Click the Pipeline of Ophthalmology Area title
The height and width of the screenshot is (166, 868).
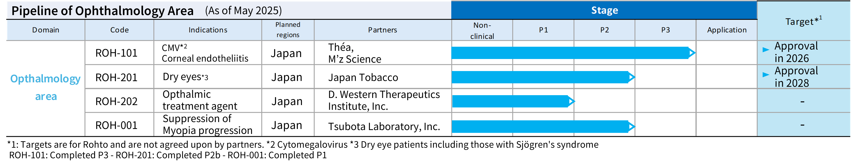[x=102, y=11]
